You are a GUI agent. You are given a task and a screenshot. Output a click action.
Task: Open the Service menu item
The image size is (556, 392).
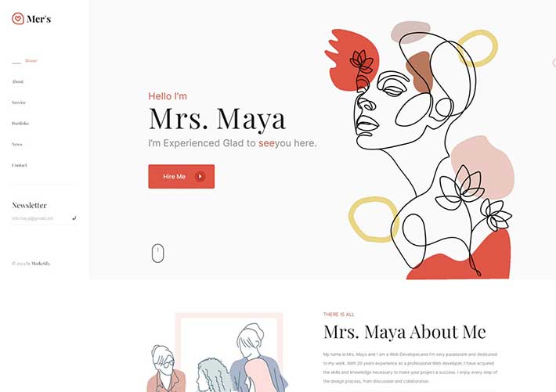pos(19,102)
